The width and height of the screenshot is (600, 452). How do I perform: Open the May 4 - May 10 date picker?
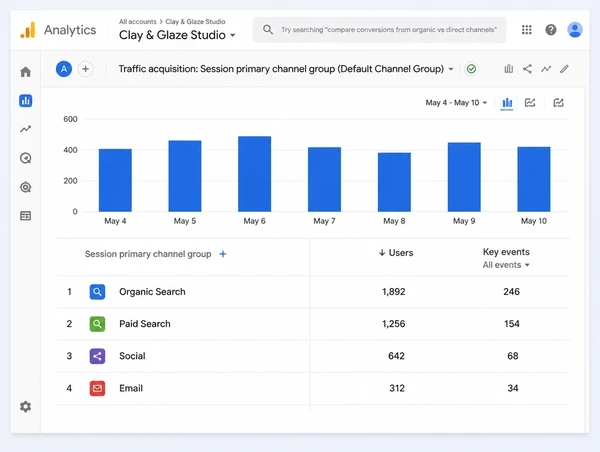point(456,103)
